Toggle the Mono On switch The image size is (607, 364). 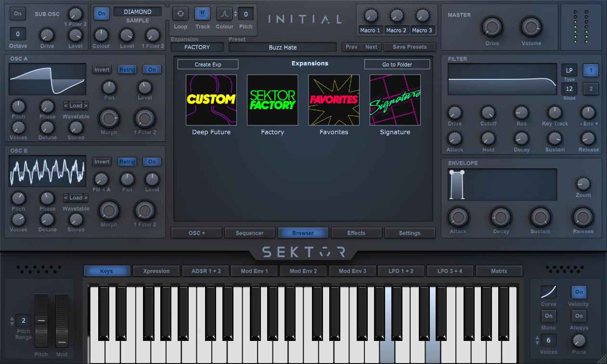[x=548, y=316]
